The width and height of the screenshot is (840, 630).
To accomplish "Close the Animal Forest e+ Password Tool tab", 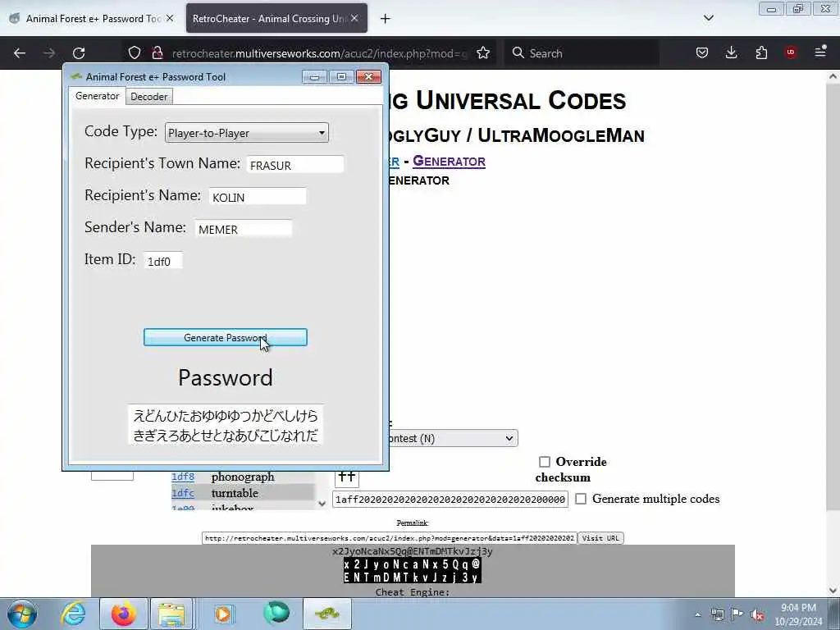I will coord(169,18).
